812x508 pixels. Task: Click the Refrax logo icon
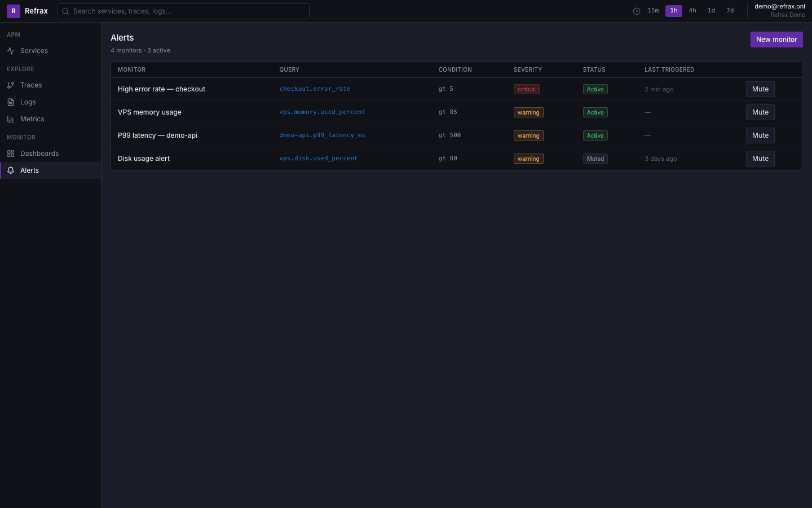pyautogui.click(x=14, y=11)
